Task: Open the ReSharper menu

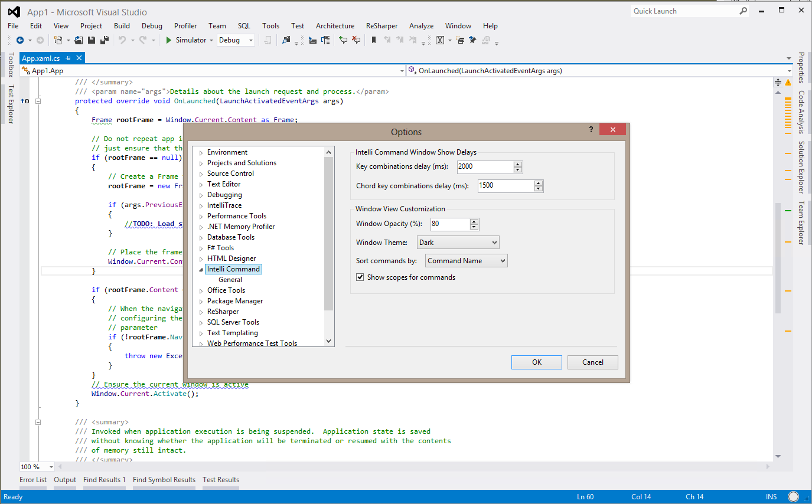Action: (x=381, y=25)
